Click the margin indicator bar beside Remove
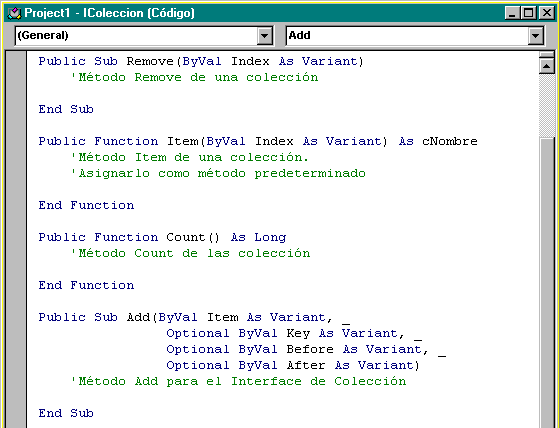This screenshot has height=428, width=560. pyautogui.click(x=16, y=61)
